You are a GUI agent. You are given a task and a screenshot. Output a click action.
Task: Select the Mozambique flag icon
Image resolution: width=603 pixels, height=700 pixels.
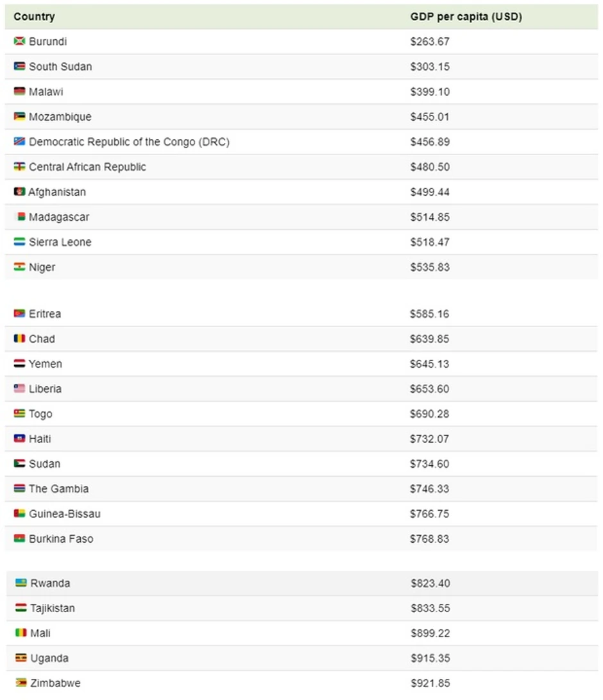[x=19, y=117]
